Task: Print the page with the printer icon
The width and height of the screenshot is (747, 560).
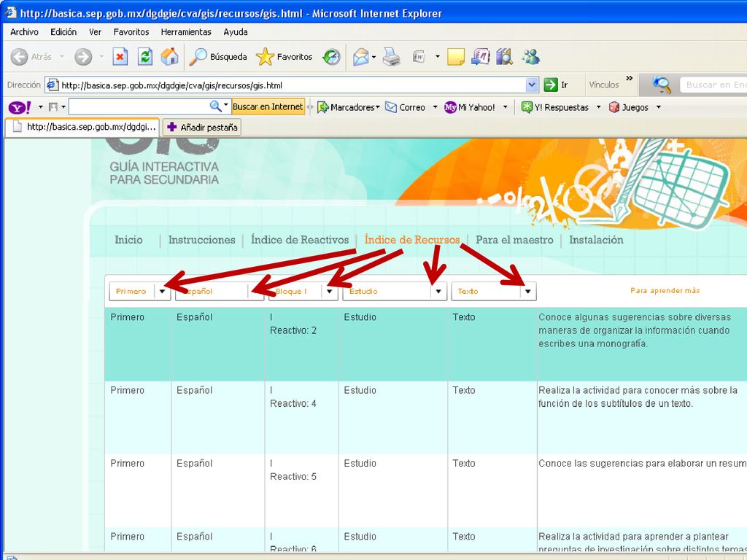Action: pos(391,57)
